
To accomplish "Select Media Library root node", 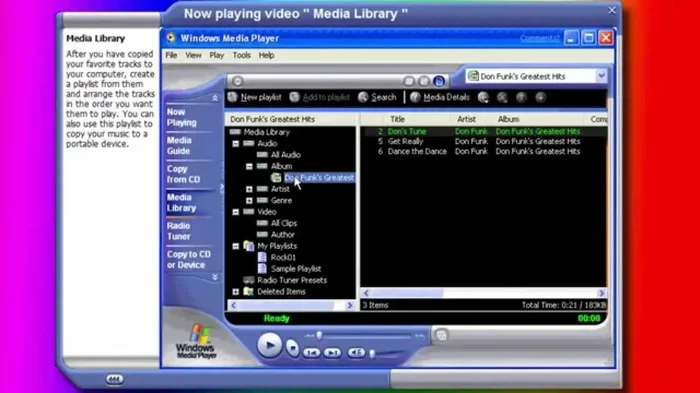I will pyautogui.click(x=267, y=132).
